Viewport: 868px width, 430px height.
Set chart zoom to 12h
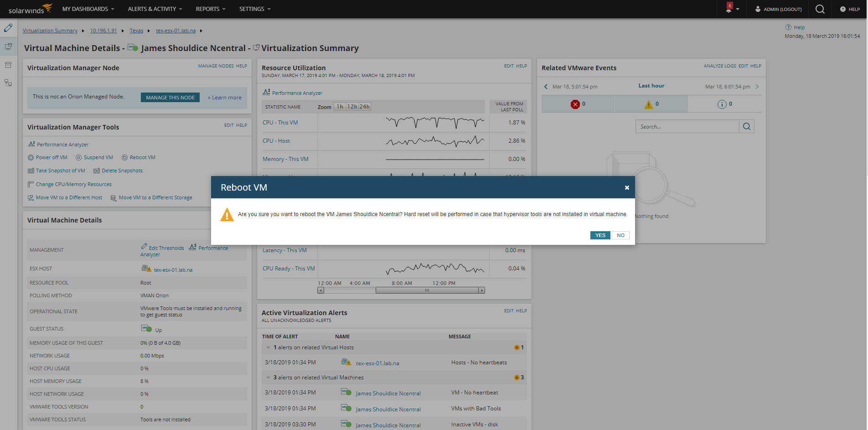click(352, 107)
